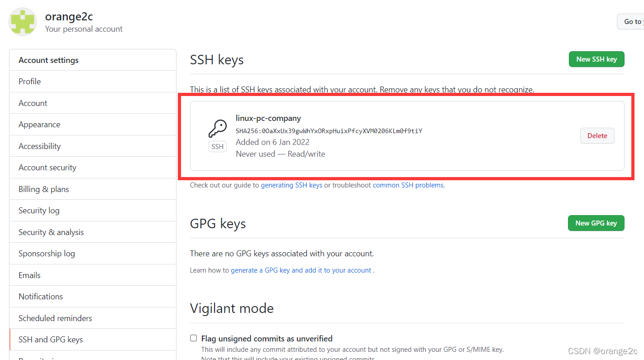Navigate to Billing & plans
This screenshot has width=644, height=360.
(x=93, y=189)
